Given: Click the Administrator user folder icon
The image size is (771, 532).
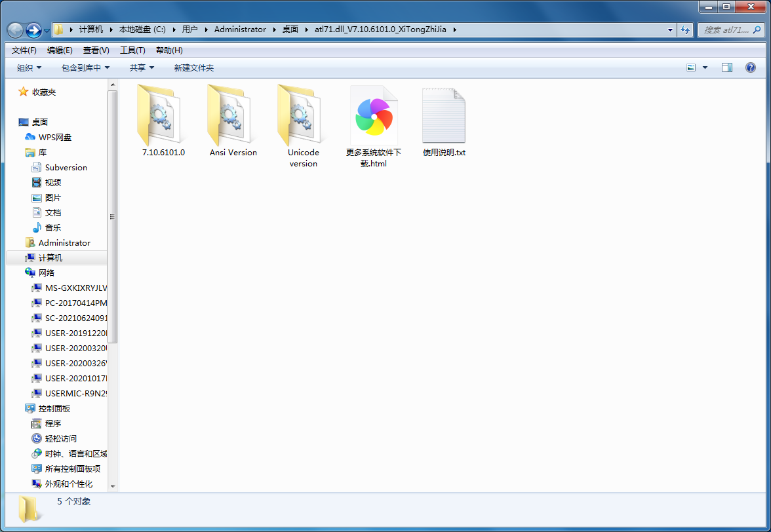Looking at the screenshot, I should coord(30,242).
